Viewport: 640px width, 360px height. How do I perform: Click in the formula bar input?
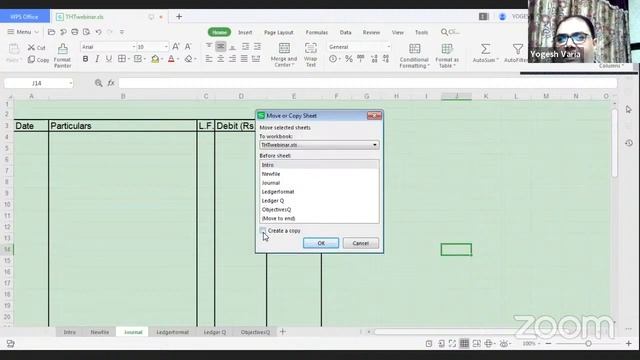pyautogui.click(x=367, y=83)
